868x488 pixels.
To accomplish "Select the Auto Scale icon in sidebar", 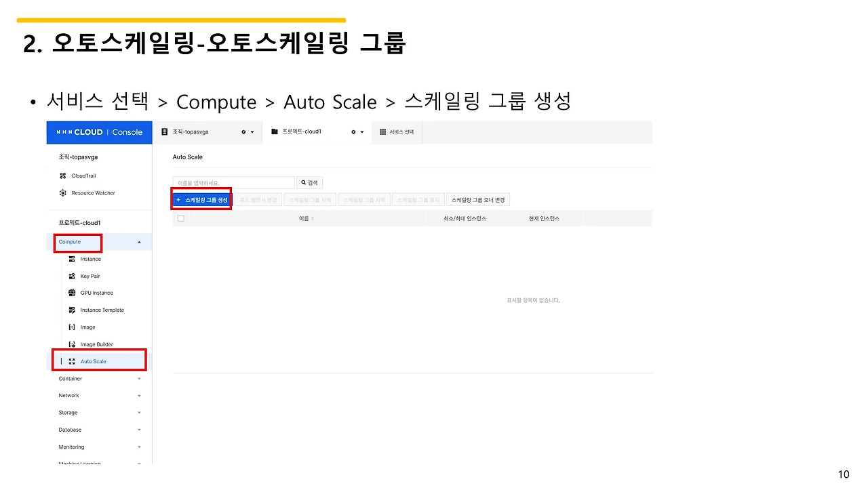I will [x=72, y=361].
